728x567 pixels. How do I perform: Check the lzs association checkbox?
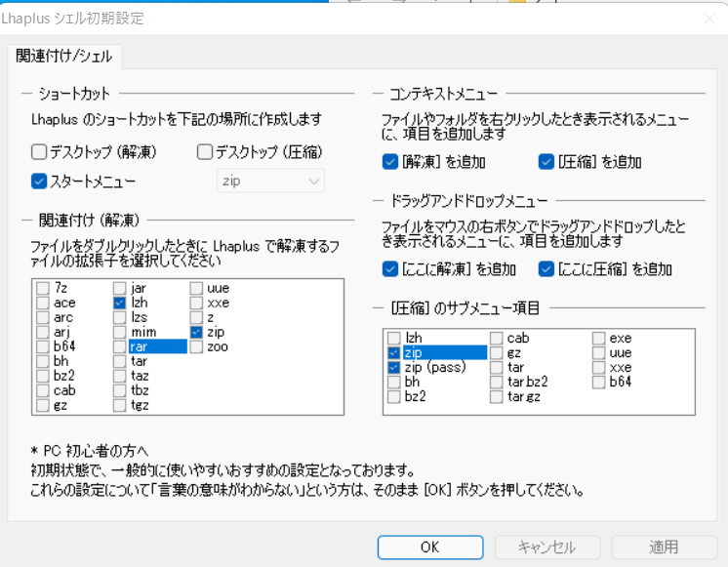[119, 317]
